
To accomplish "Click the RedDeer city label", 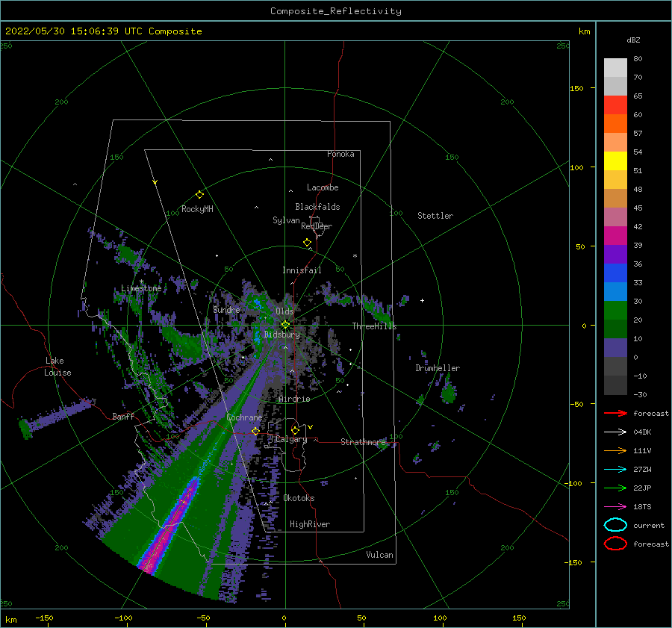I will point(317,226).
